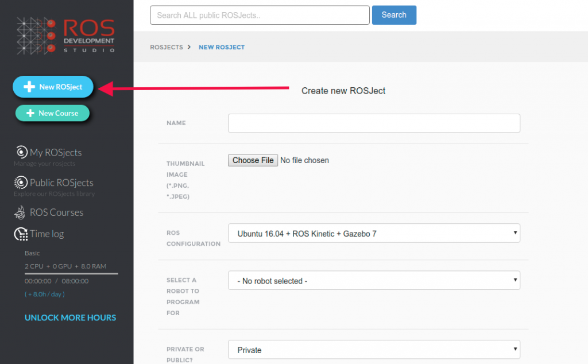This screenshot has height=364, width=588.
Task: Click the My ROSjects target icon
Action: click(21, 152)
